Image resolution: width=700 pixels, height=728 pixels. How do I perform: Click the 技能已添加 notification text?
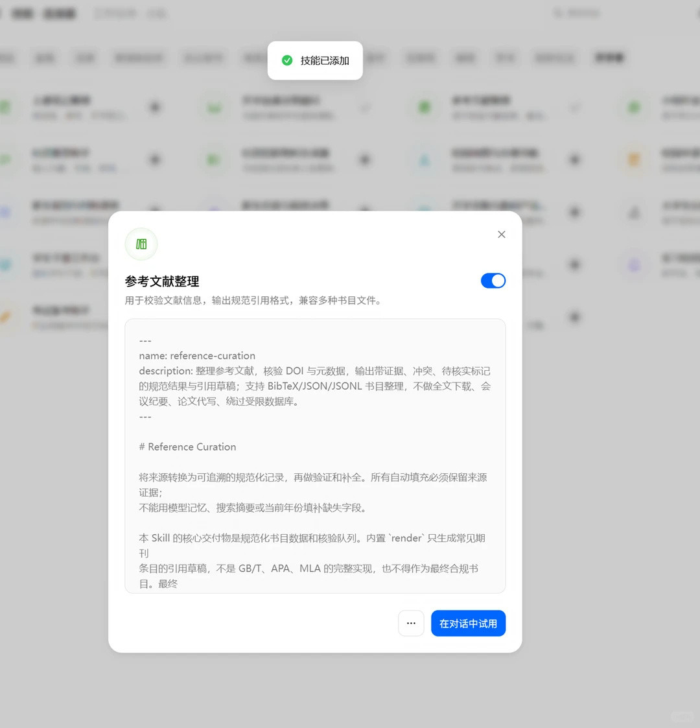click(x=325, y=60)
